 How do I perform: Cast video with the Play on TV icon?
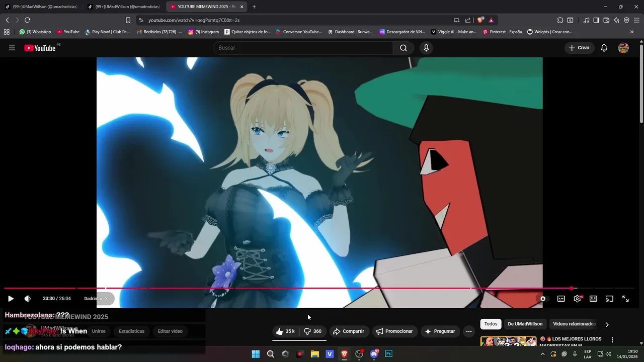tap(609, 299)
